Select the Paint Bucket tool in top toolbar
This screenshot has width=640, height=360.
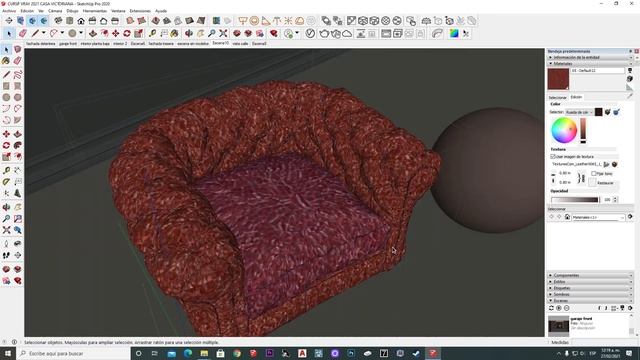click(x=175, y=33)
